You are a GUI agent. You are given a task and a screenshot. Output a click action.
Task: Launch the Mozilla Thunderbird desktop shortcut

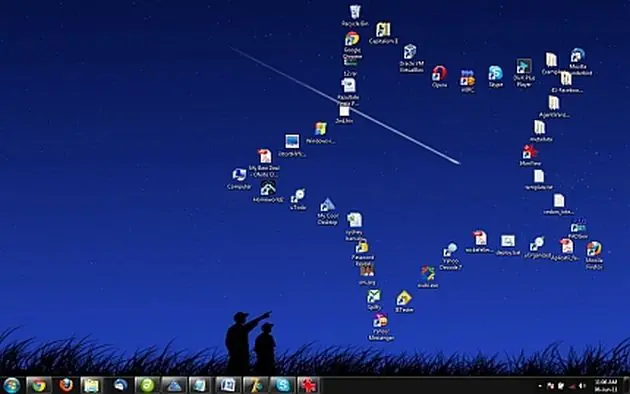577,55
